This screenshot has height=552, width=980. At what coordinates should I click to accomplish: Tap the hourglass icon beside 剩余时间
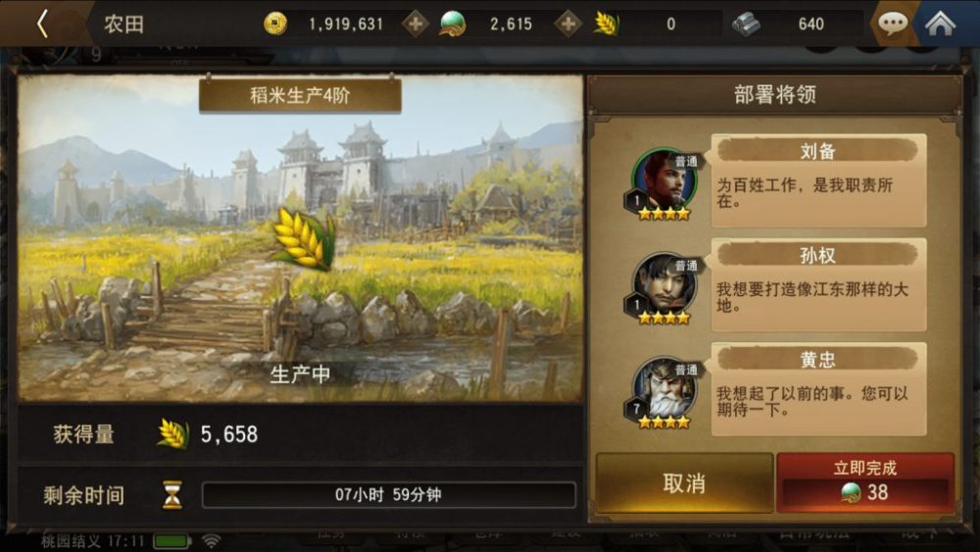coord(171,494)
